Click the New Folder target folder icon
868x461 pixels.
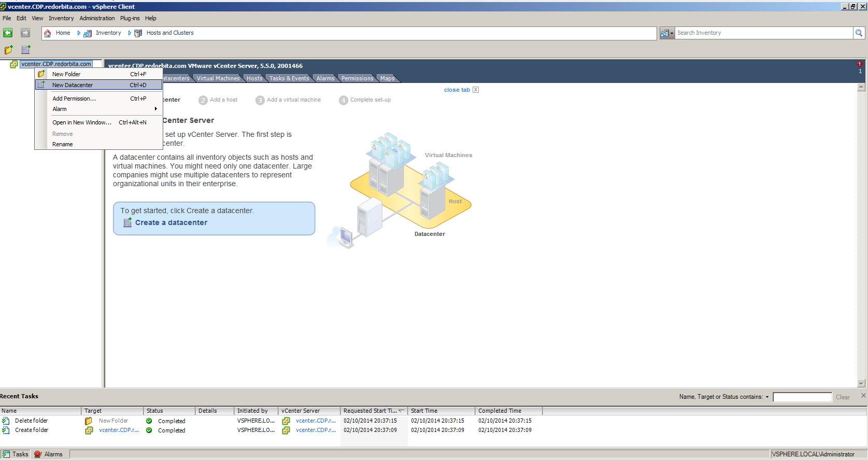(89, 421)
